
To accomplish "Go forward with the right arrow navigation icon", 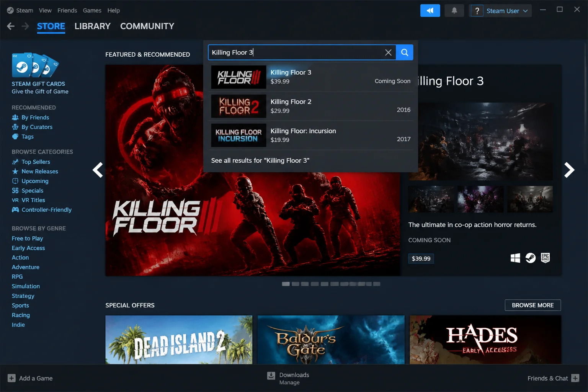I will [x=25, y=26].
